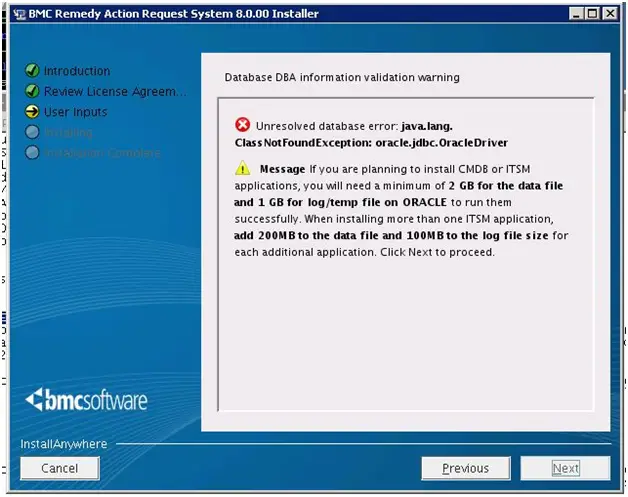Image resolution: width=628 pixels, height=497 pixels.
Task: Click the red error icon
Action: (x=242, y=125)
